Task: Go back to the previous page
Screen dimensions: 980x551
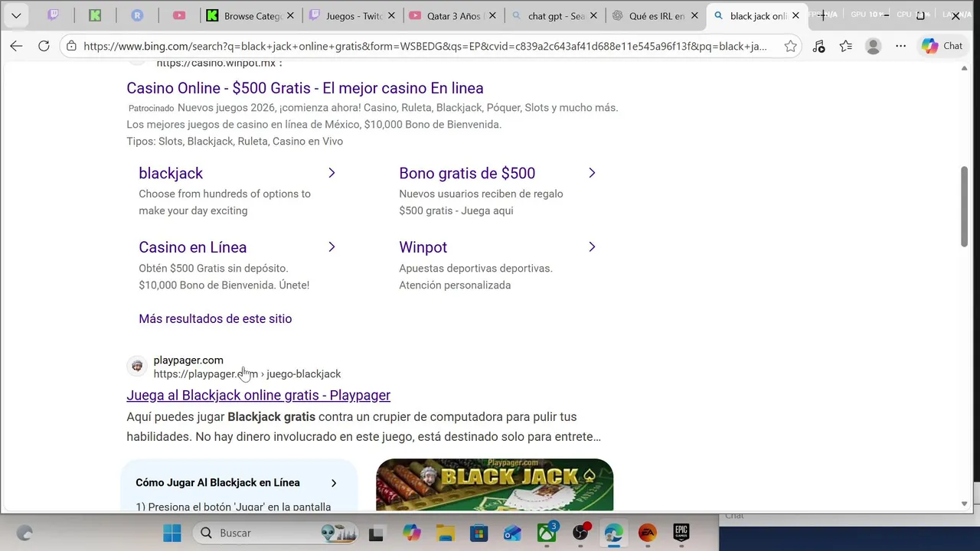Action: pos(16,46)
